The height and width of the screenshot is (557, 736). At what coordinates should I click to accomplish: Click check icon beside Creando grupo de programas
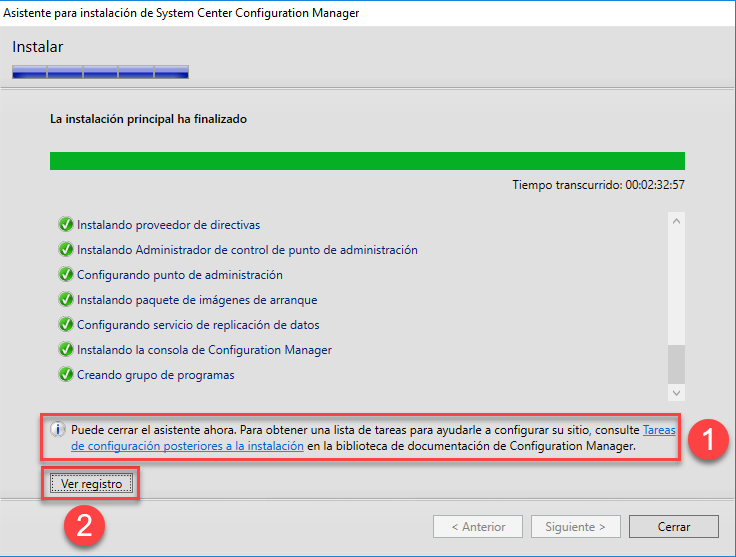(x=66, y=374)
